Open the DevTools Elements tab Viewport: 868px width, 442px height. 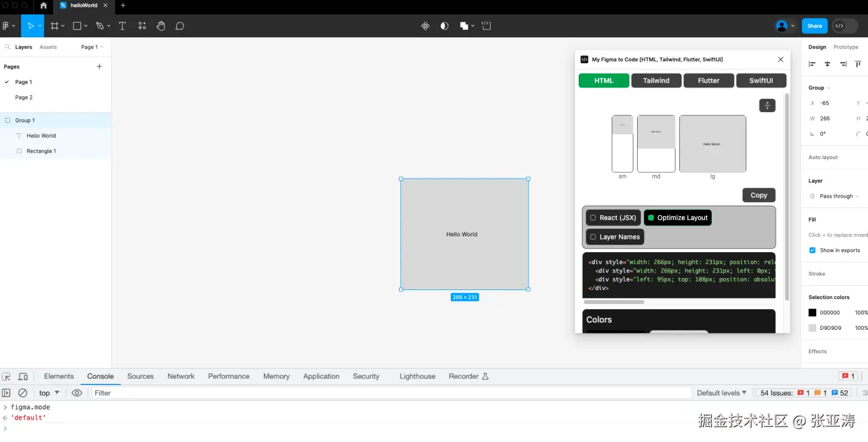[59, 376]
